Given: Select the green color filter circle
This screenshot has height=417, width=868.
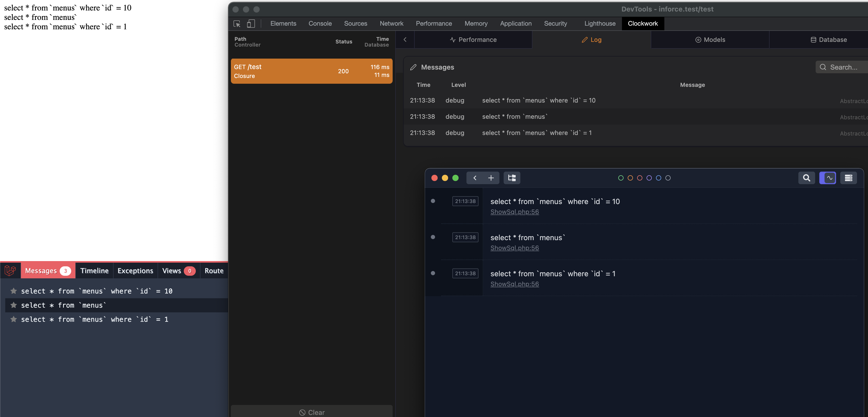Looking at the screenshot, I should point(621,178).
